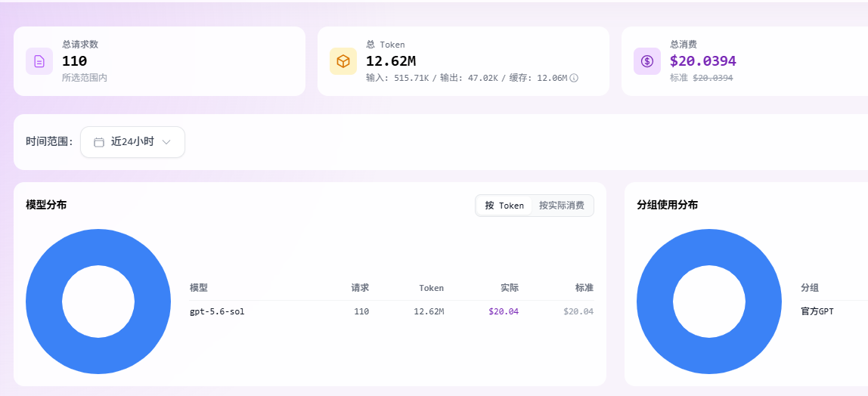Click the purple dollar total cost icon
Viewport: 868px width, 396px height.
coord(647,61)
